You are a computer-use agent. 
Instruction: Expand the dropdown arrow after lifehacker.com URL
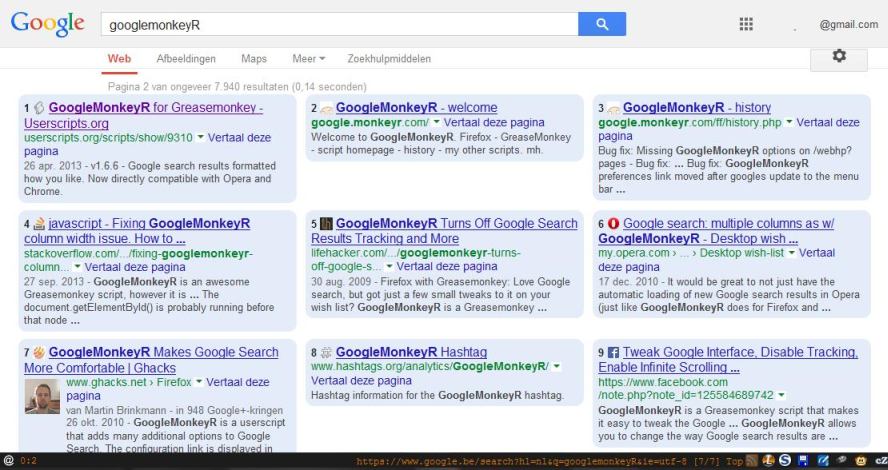(x=389, y=266)
